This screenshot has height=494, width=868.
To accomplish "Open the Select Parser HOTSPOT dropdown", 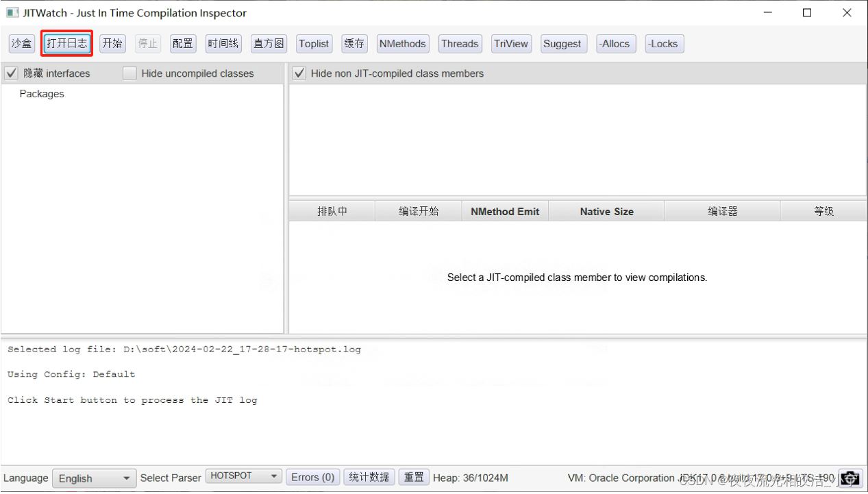I will pos(244,476).
